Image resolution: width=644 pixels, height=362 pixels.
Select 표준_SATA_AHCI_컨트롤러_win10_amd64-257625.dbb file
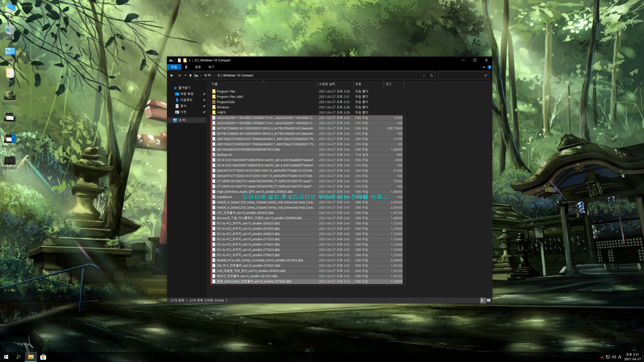pyautogui.click(x=307, y=282)
